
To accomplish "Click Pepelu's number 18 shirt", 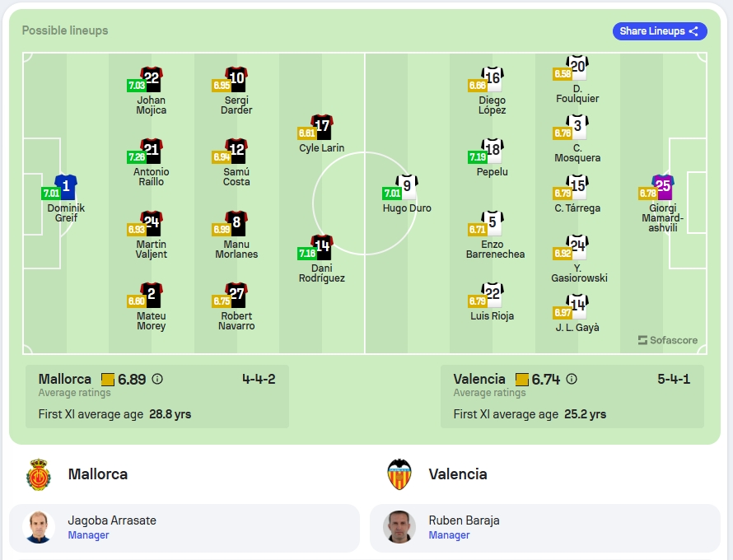I will pyautogui.click(x=493, y=151).
